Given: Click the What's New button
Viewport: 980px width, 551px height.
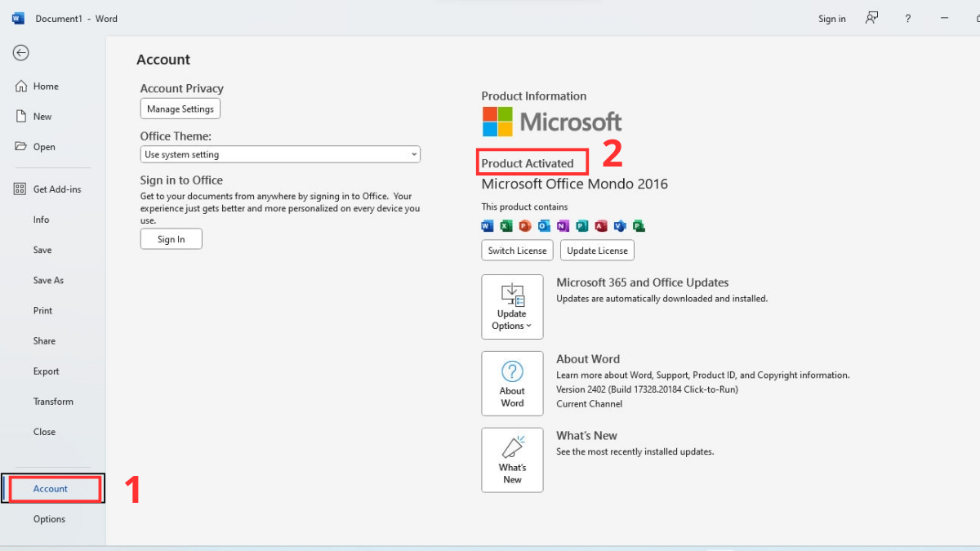Looking at the screenshot, I should coord(512,460).
